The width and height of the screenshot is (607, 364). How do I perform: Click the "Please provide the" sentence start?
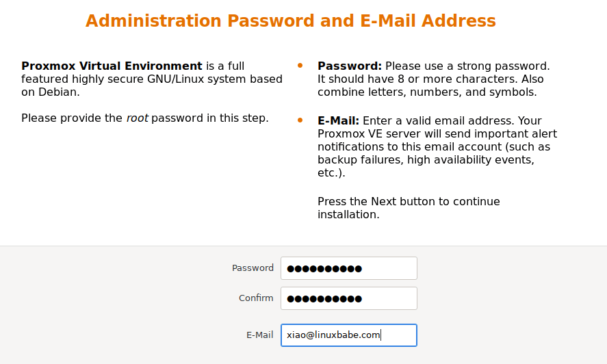72,118
